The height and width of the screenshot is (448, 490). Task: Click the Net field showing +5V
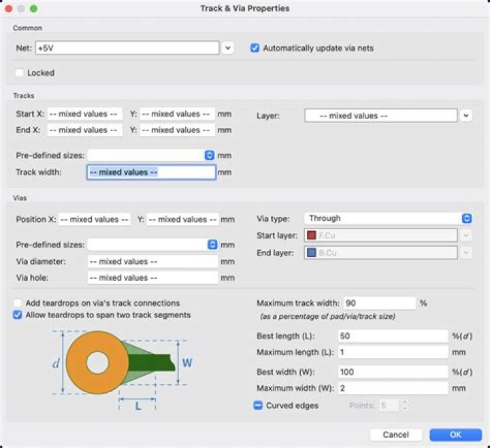[x=127, y=48]
